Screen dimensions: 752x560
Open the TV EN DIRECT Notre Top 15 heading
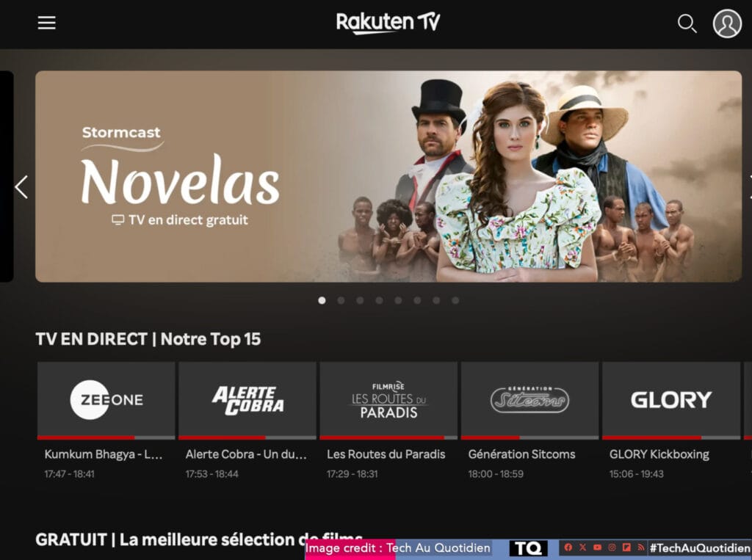[x=148, y=339]
